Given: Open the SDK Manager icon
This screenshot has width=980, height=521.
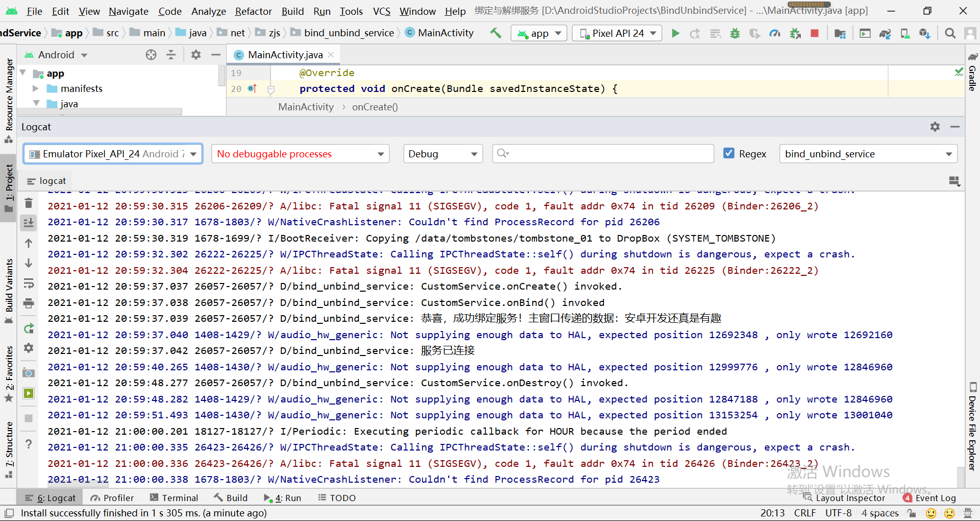Looking at the screenshot, I should tap(924, 33).
